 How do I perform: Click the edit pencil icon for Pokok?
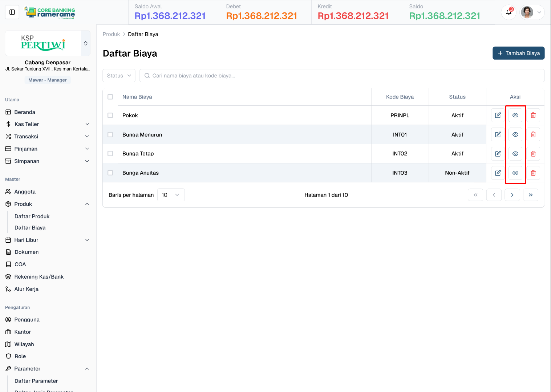[497, 115]
